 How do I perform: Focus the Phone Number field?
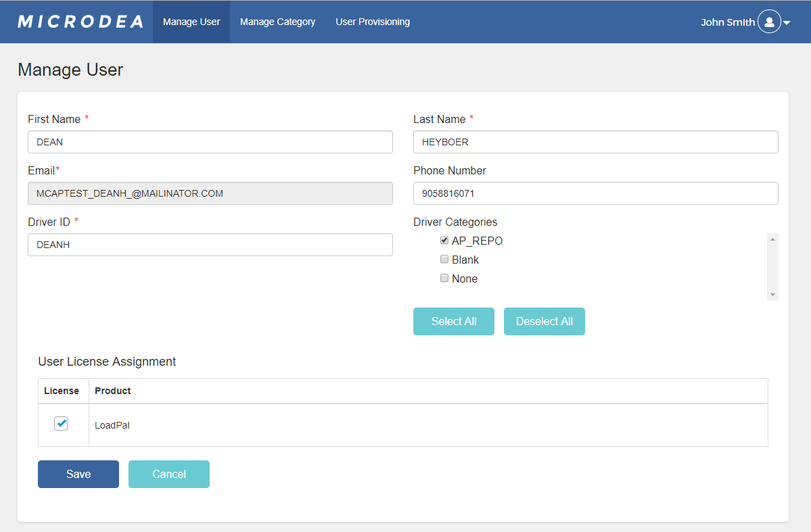595,193
